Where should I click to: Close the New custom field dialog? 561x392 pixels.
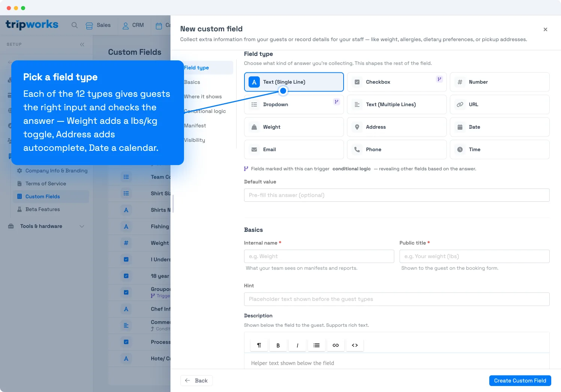(545, 29)
